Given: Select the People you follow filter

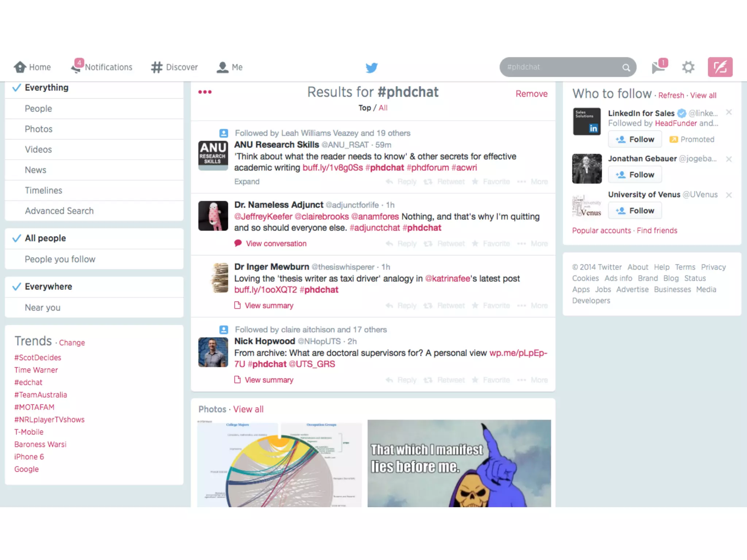Looking at the screenshot, I should (60, 259).
